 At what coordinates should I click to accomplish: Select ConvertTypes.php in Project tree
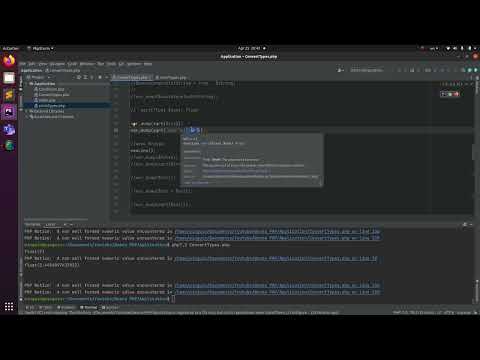52,95
